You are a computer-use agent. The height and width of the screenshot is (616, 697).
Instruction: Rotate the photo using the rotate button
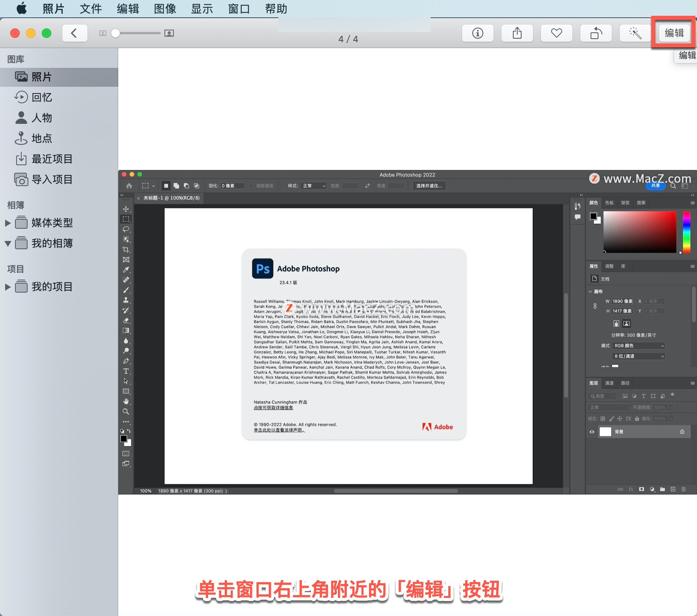coord(596,33)
